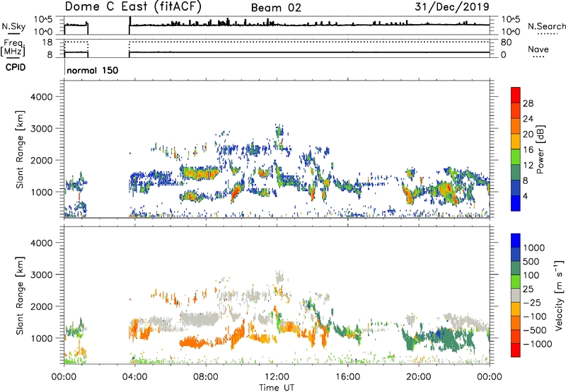The width and height of the screenshot is (566, 392).
Task: Click the 'Beam 02' label
Action: [x=276, y=8]
